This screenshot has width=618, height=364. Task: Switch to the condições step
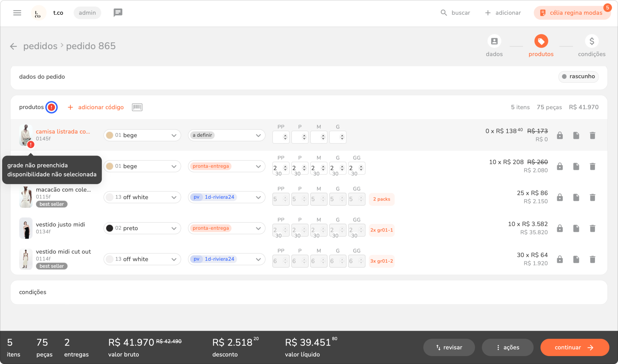(x=592, y=42)
